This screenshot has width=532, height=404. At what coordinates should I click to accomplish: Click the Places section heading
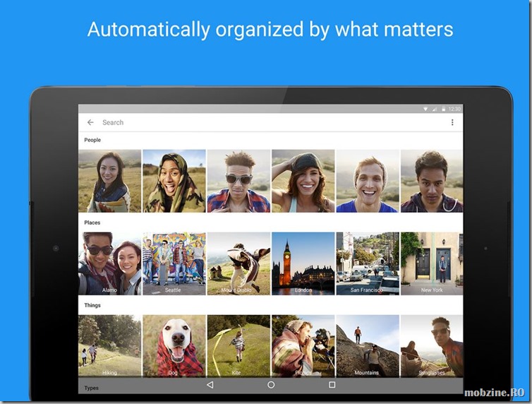(x=92, y=222)
